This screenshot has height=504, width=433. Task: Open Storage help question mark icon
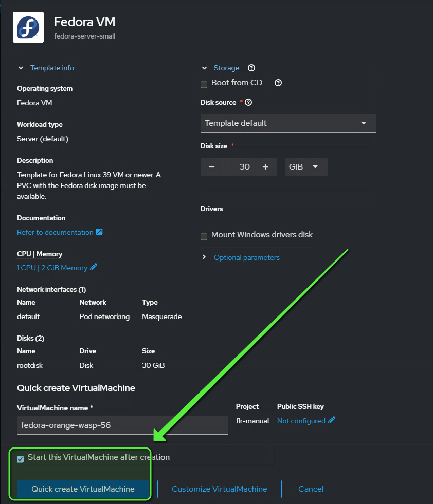251,68
